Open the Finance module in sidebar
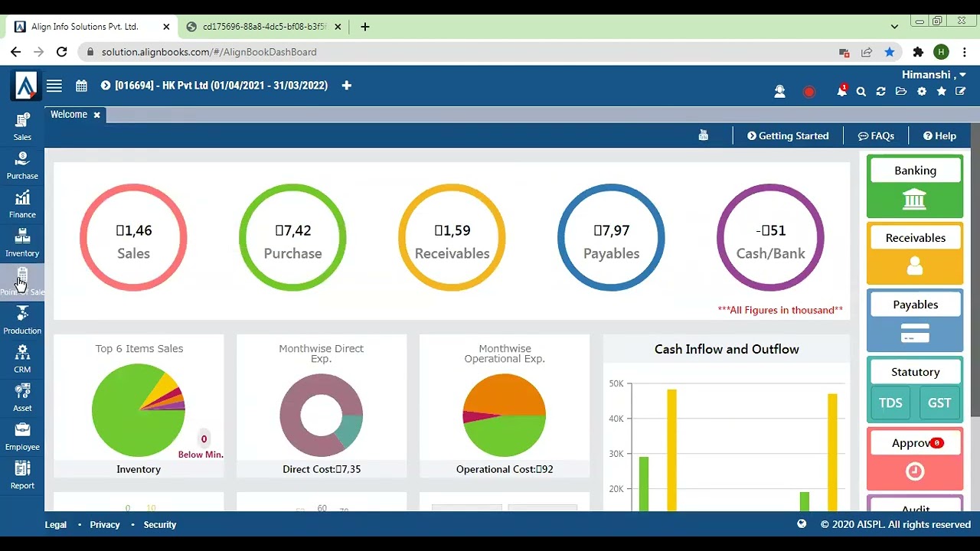This screenshot has width=980, height=551. tap(22, 204)
